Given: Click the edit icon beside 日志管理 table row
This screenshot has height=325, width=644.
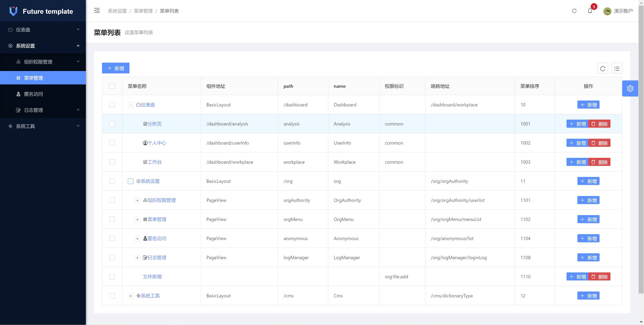Looking at the screenshot, I should 145,258.
